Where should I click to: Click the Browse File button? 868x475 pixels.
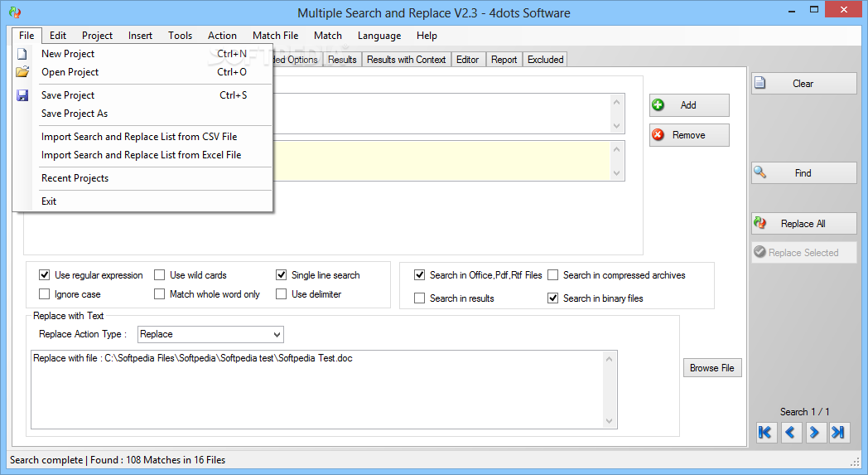712,368
